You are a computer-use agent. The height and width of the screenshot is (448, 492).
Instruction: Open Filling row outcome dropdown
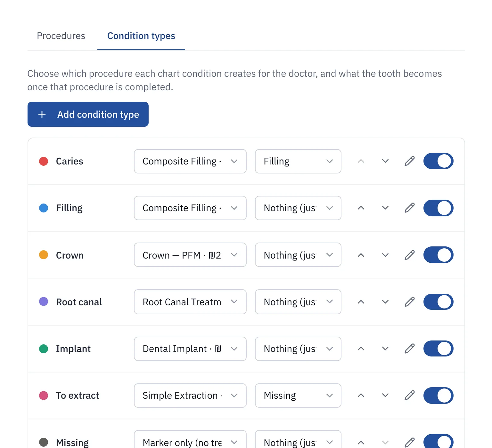[298, 208]
